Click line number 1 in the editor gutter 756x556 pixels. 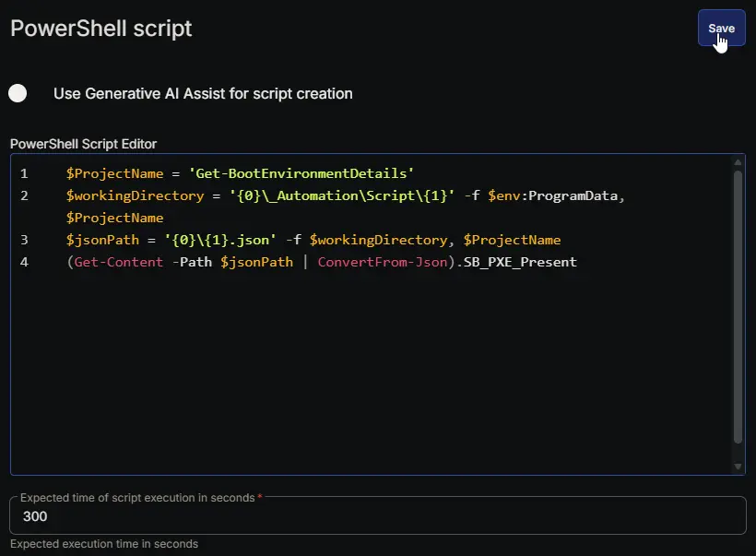coord(24,173)
